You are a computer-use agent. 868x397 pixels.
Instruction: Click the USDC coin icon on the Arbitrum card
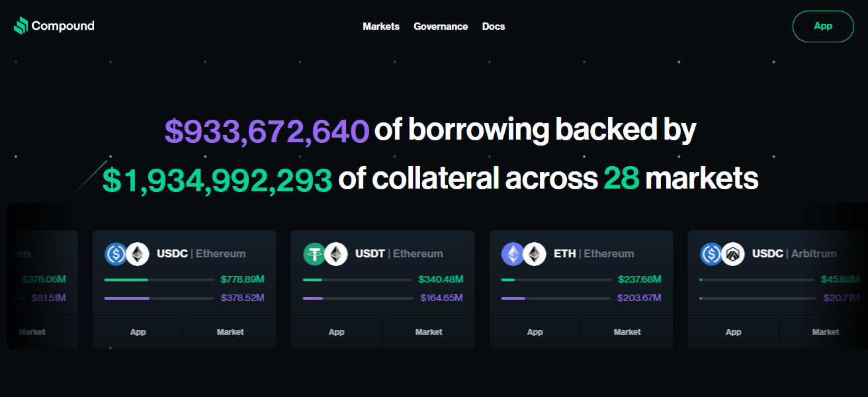(711, 254)
